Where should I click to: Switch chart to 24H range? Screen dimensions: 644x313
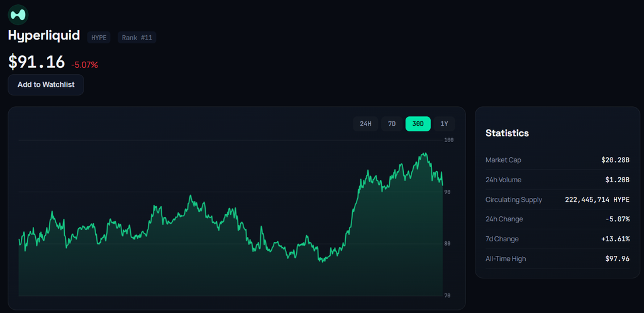coord(365,124)
